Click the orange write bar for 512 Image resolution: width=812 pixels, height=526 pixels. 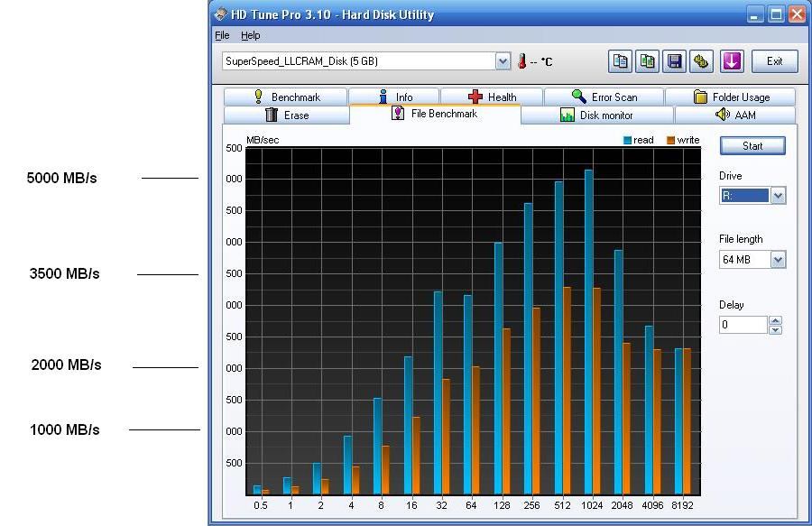pyautogui.click(x=567, y=391)
